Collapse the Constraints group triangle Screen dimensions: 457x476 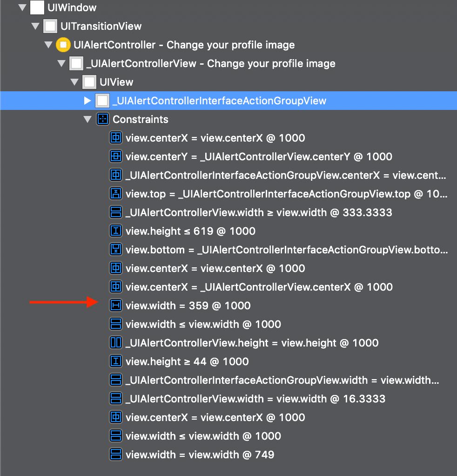(x=87, y=119)
